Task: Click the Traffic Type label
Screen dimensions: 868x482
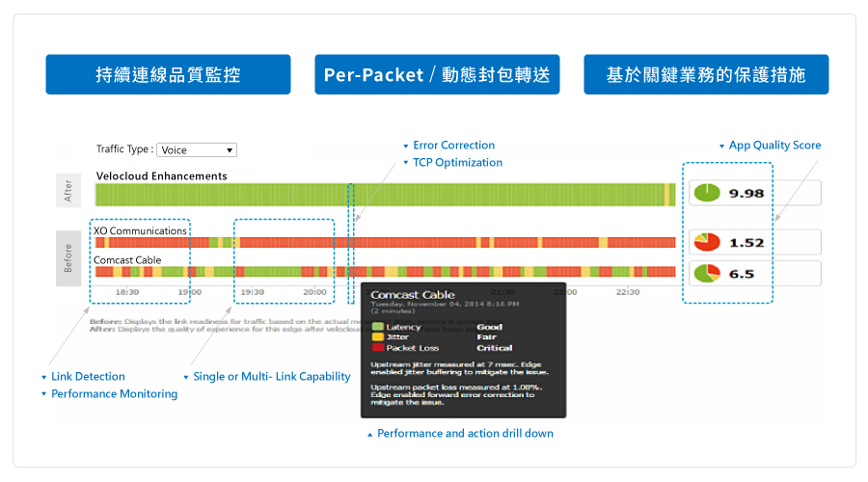Action: tap(124, 149)
